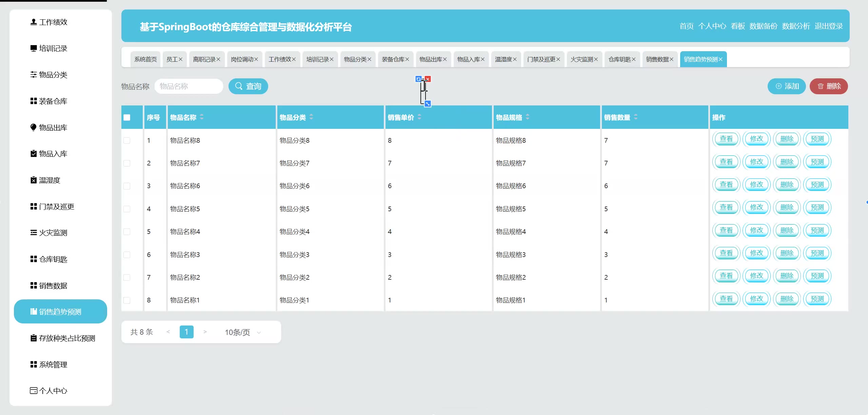This screenshot has width=868, height=415.
Task: Click the red close icon on floating widget
Action: pos(428,79)
